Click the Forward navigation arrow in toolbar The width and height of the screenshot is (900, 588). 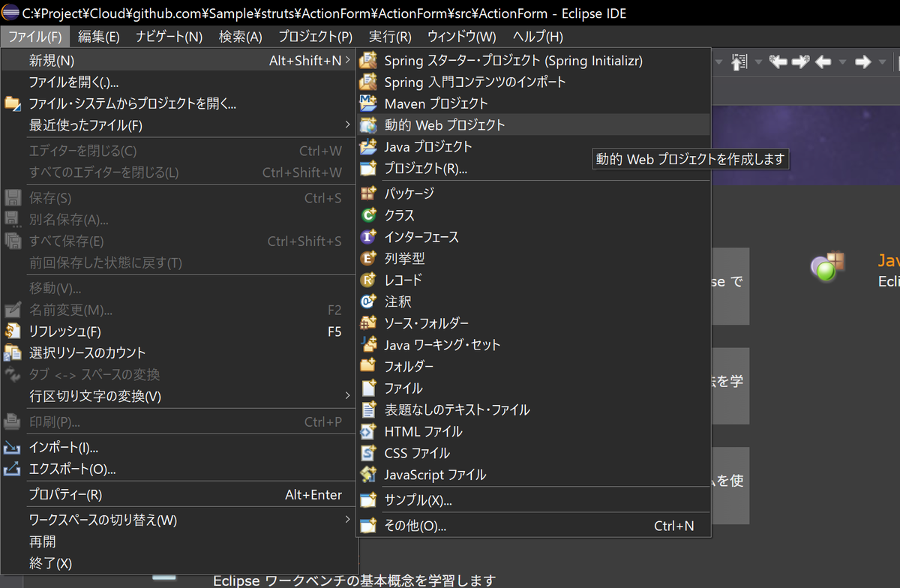click(863, 62)
